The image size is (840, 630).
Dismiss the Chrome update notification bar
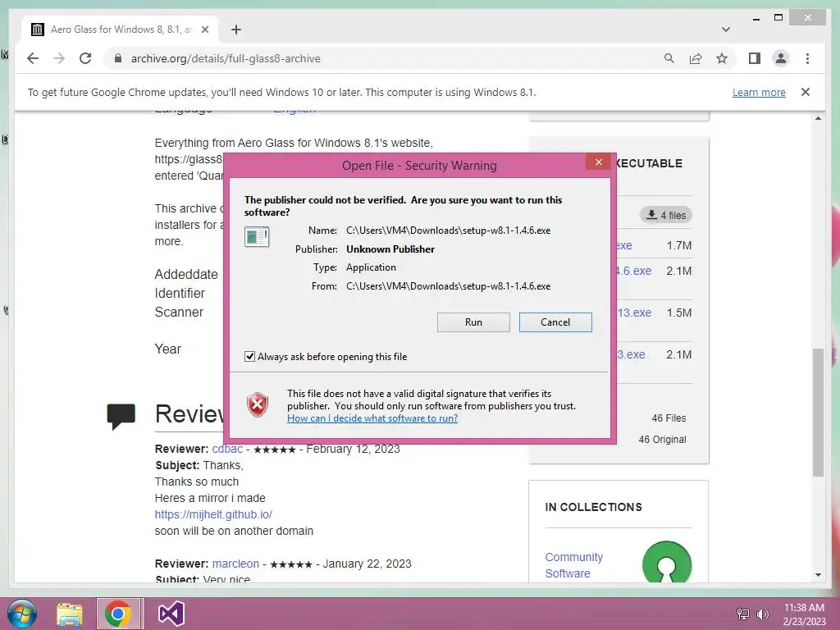coord(805,92)
